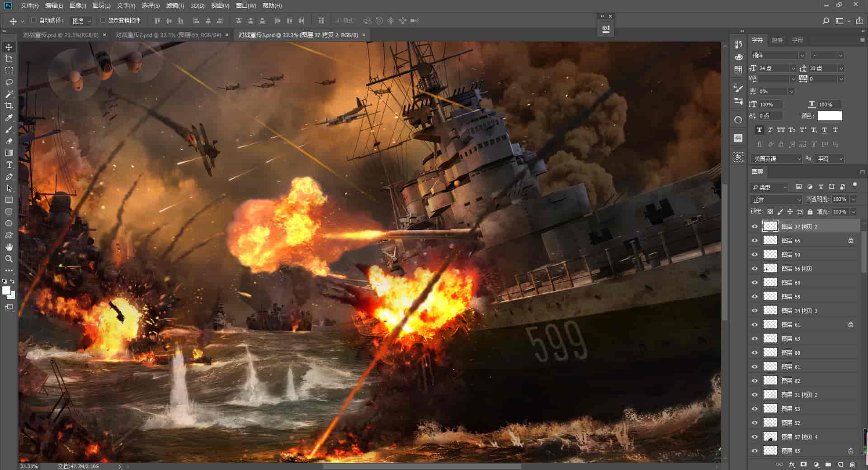Screen dimensions: 868x470
Task: Select the Lasso tool
Action: click(9, 82)
